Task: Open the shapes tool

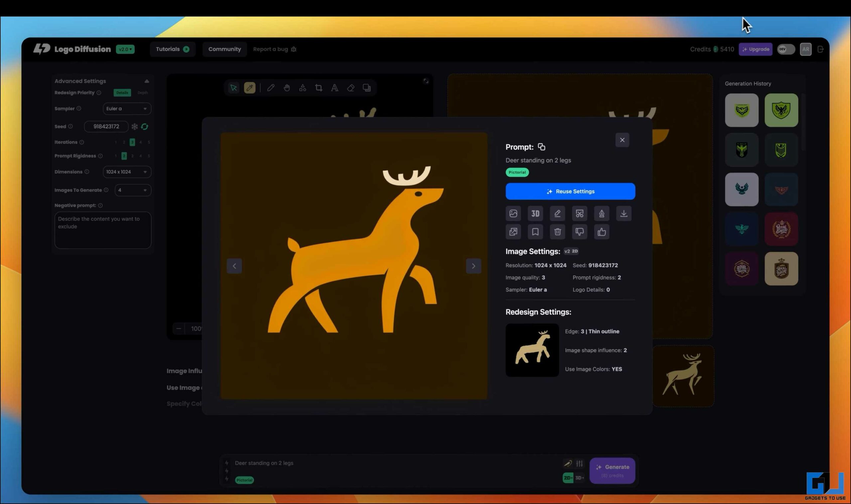Action: (x=303, y=88)
